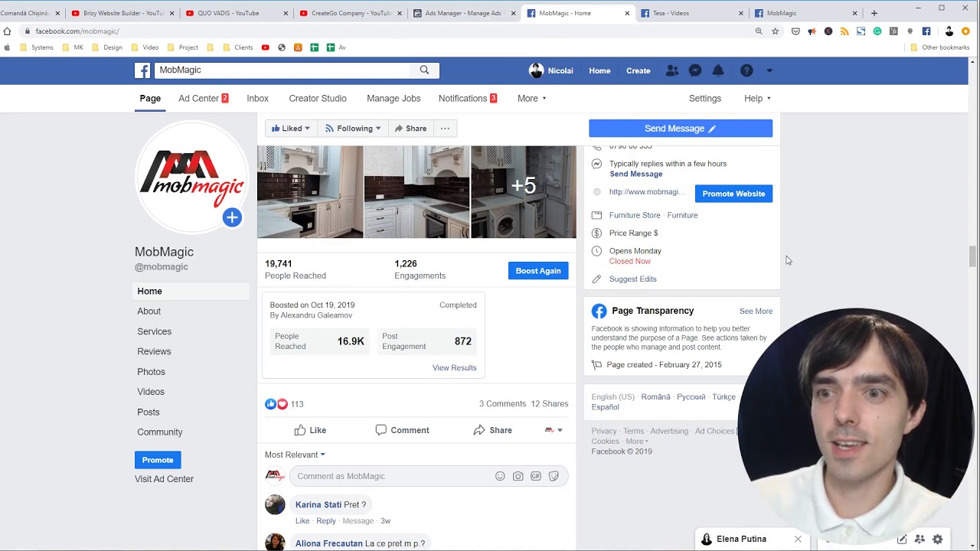Open chat settings gear icon
Viewport: 980px width, 551px height.
pos(937,539)
